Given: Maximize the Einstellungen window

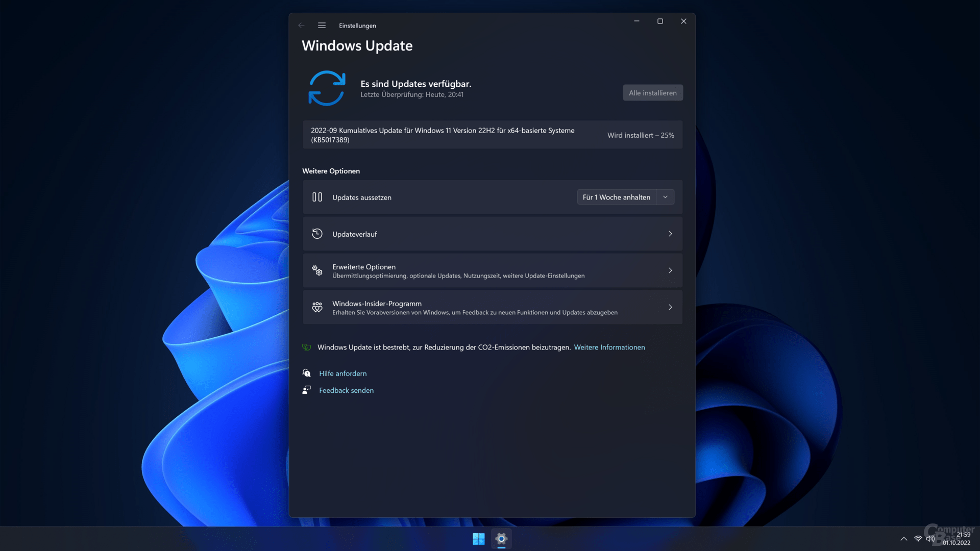Looking at the screenshot, I should point(660,21).
